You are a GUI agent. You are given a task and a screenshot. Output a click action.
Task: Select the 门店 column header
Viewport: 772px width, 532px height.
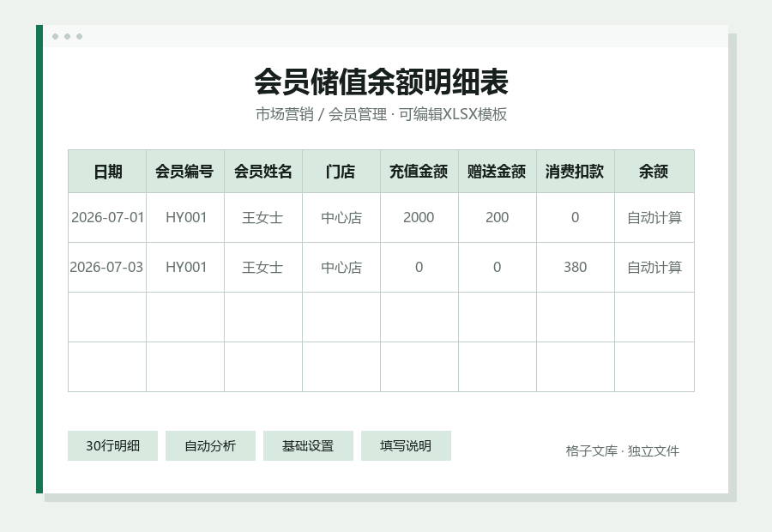[341, 172]
